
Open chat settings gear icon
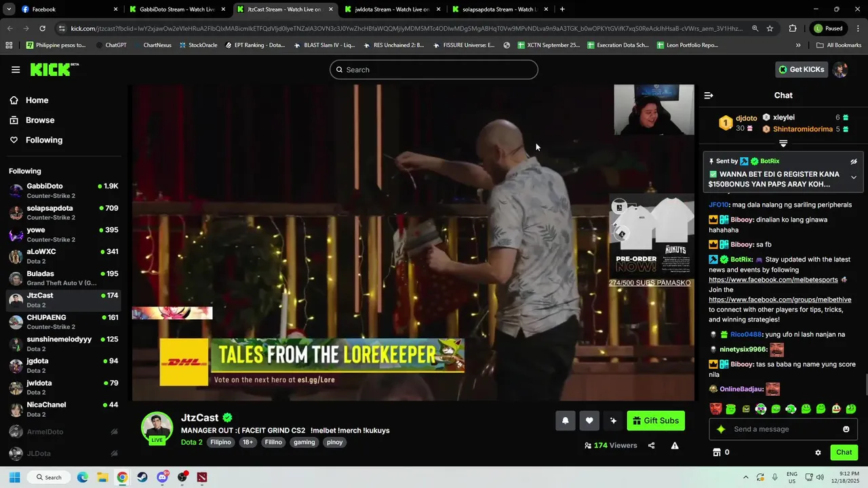(818, 453)
